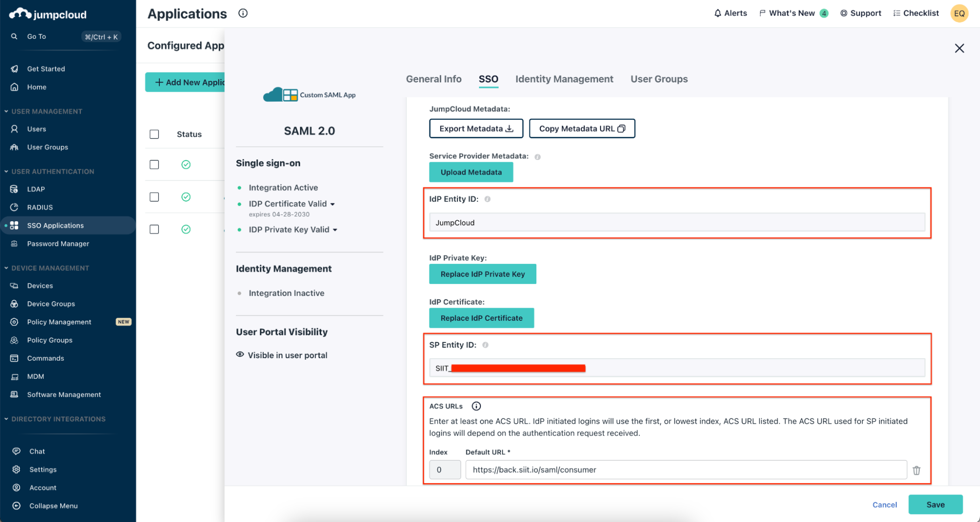Check the third application row checkbox
The width and height of the screenshot is (980, 522).
[154, 229]
